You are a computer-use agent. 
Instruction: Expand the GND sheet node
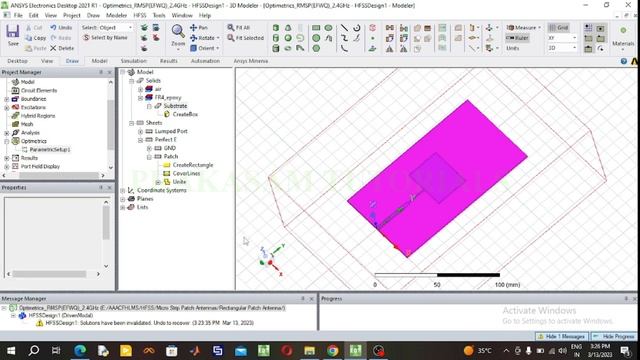click(149, 148)
